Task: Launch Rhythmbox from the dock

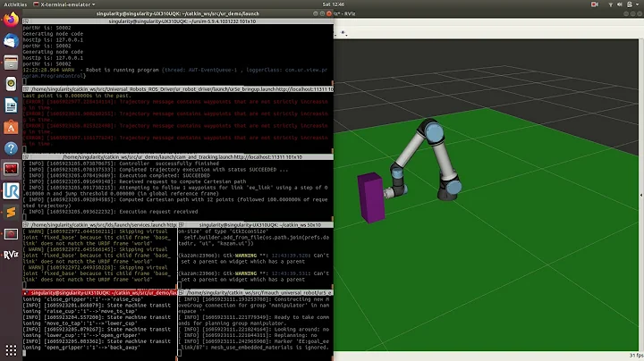Action: (11, 84)
